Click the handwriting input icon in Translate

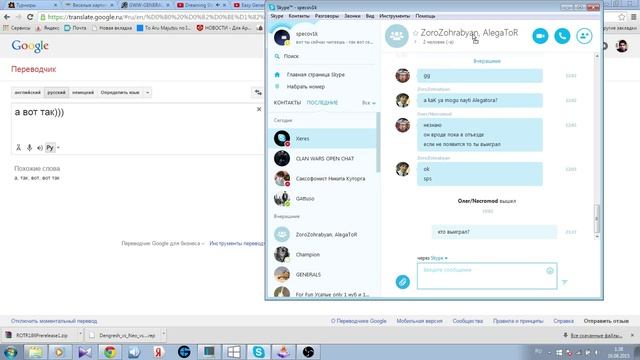18,148
